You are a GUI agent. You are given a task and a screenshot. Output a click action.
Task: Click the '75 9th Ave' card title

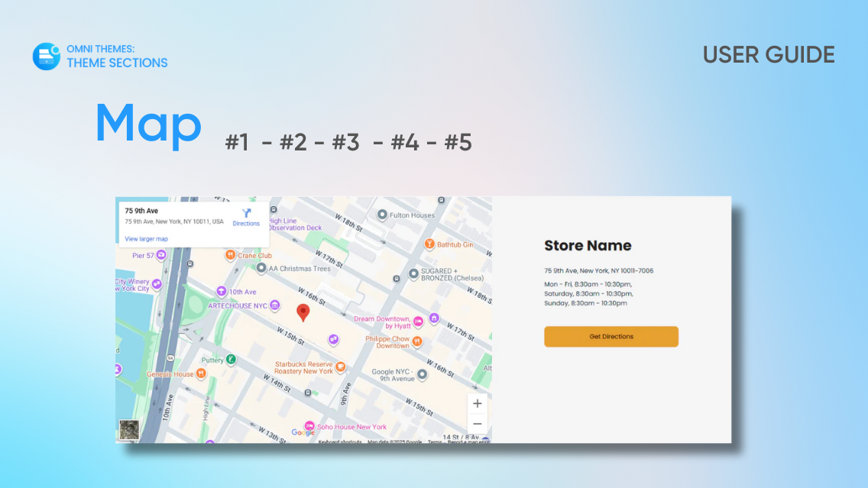[141, 211]
